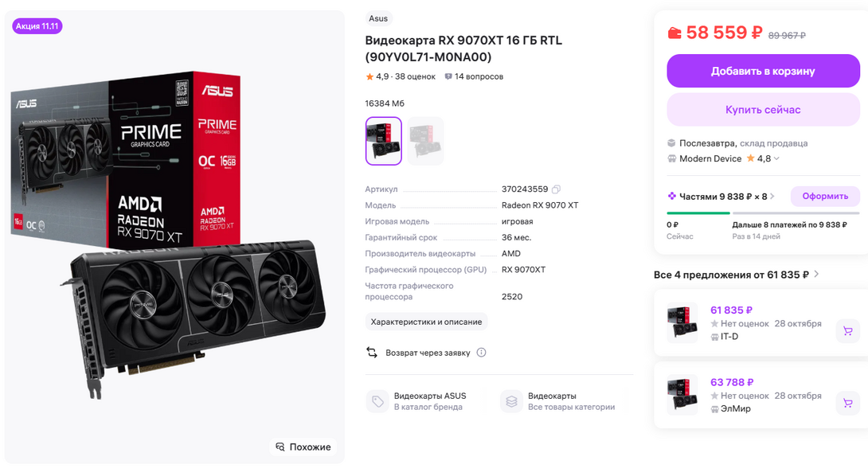Select the first product thumbnail
Screen dimensions: 868x476
point(384,141)
